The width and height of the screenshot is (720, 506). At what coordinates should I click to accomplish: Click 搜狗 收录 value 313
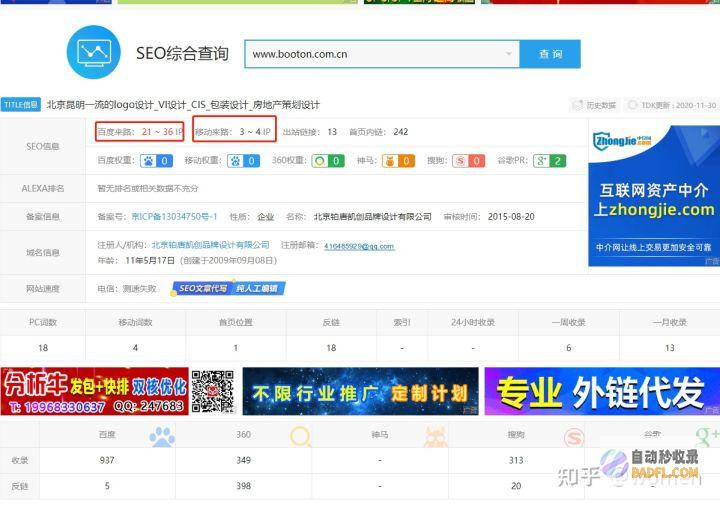(516, 460)
